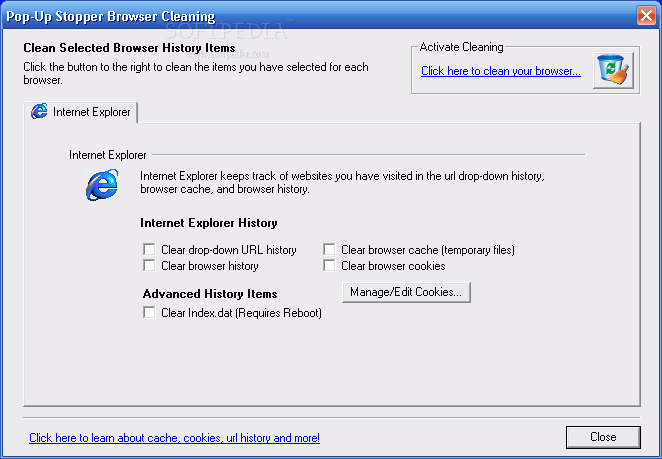Enable Clear drop-down URL history checkbox
The image size is (662, 459).
coord(149,249)
